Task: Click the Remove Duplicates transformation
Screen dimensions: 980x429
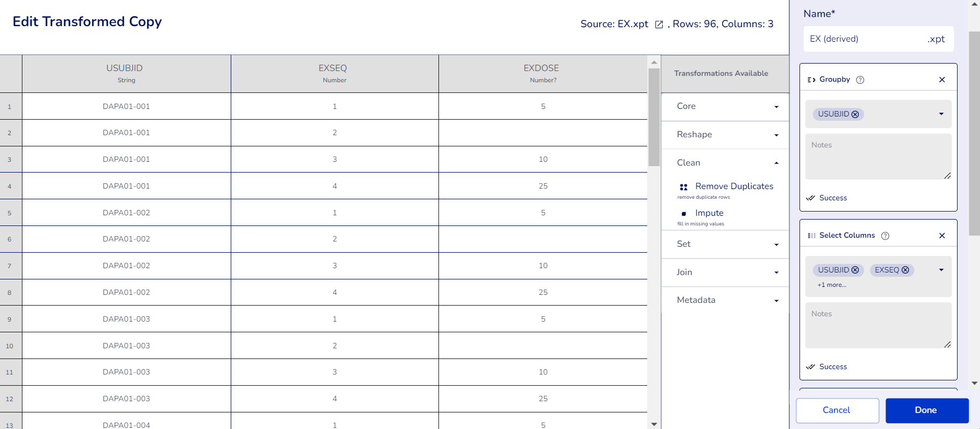Action: point(733,186)
